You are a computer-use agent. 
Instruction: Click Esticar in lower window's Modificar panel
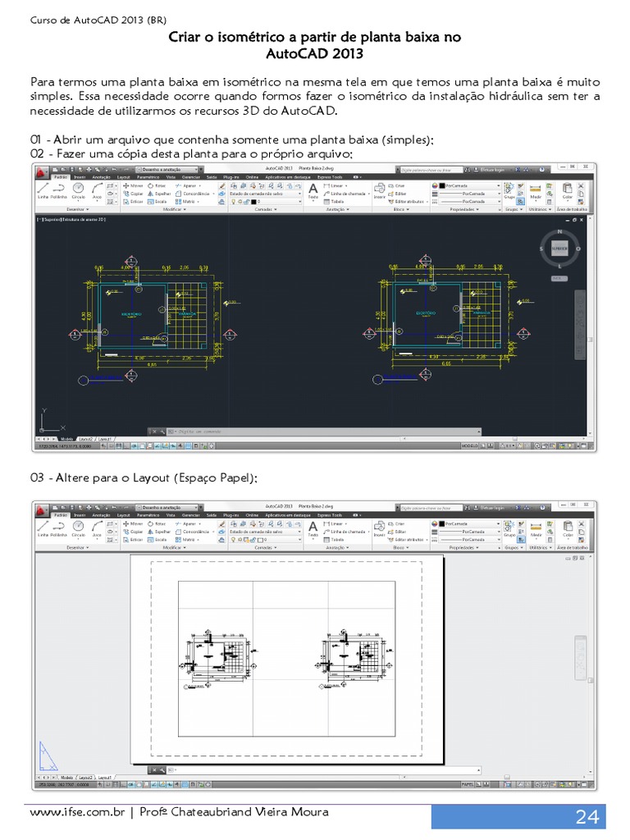pos(133,540)
